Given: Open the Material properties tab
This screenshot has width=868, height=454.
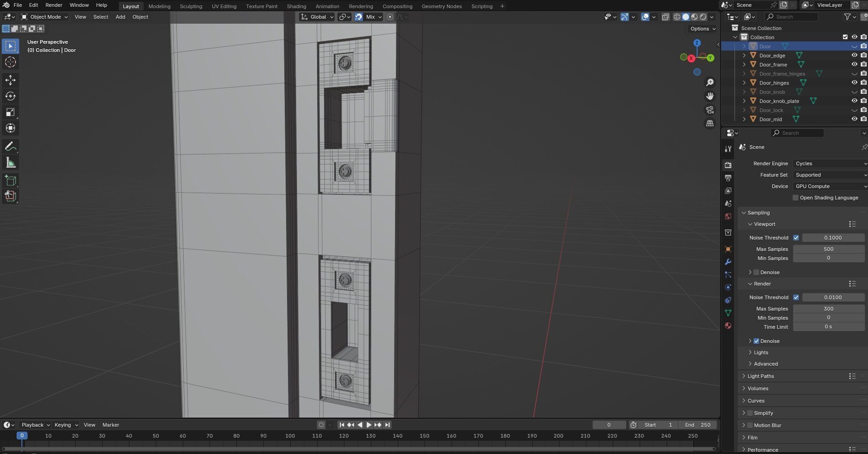Looking at the screenshot, I should tap(728, 326).
